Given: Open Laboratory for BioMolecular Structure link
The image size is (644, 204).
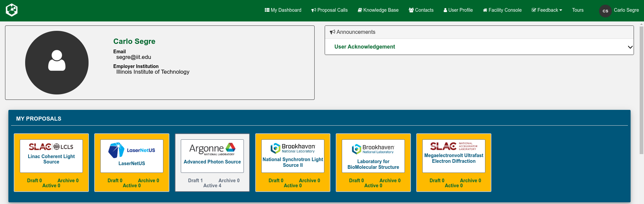Looking at the screenshot, I should coord(373,164).
